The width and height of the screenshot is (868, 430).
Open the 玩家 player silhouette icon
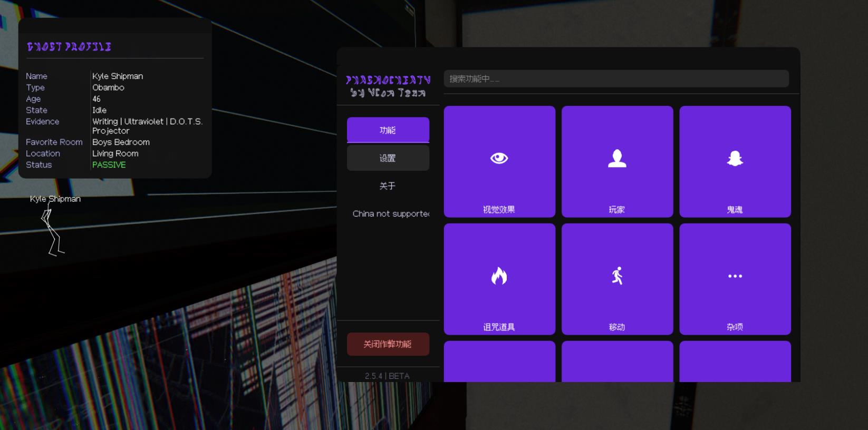click(x=617, y=158)
